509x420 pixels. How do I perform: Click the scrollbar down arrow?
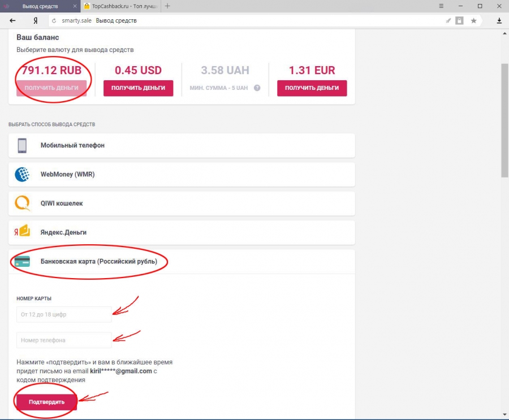point(504,414)
